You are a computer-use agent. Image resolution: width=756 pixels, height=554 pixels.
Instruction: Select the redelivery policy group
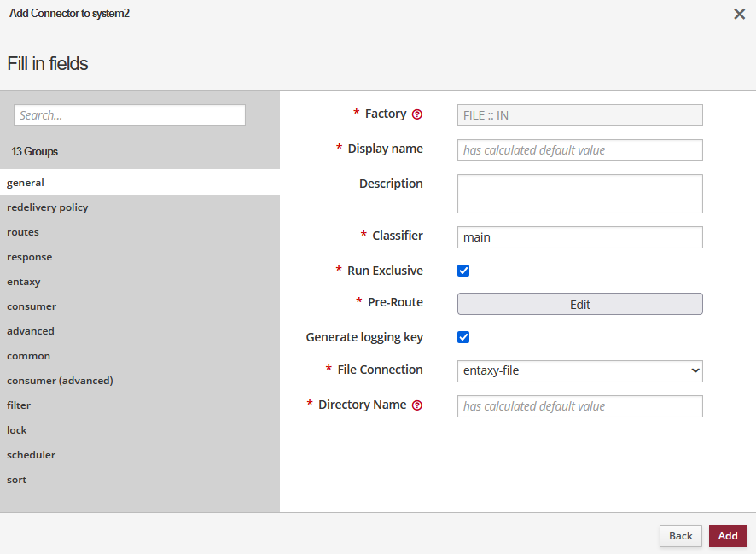[x=48, y=207]
